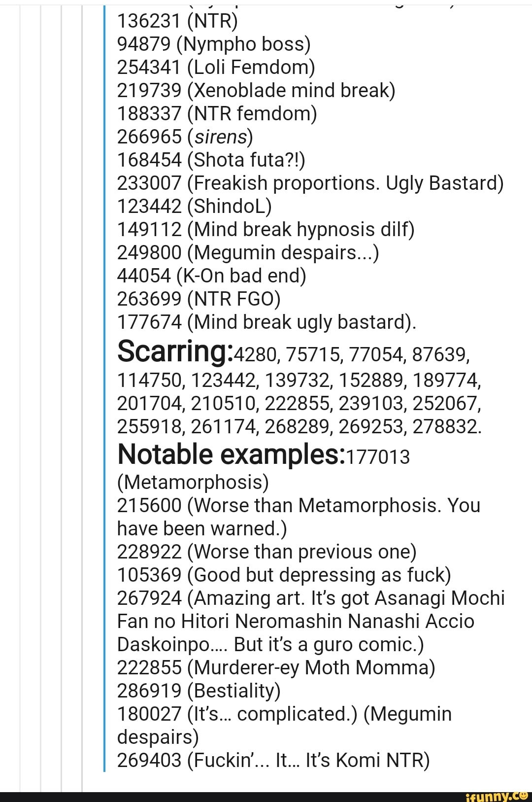Viewport: 532px width, 802px height.
Task: Click the 44054 (K-On bad end) line
Action: point(212,276)
